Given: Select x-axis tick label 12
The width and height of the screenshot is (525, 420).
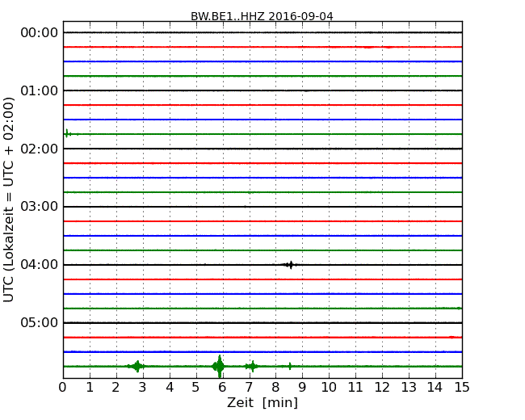Looking at the screenshot, I should point(382,388).
